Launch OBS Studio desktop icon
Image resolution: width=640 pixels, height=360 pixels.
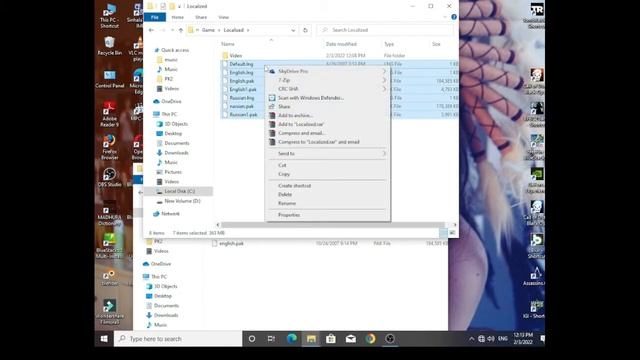click(x=109, y=177)
